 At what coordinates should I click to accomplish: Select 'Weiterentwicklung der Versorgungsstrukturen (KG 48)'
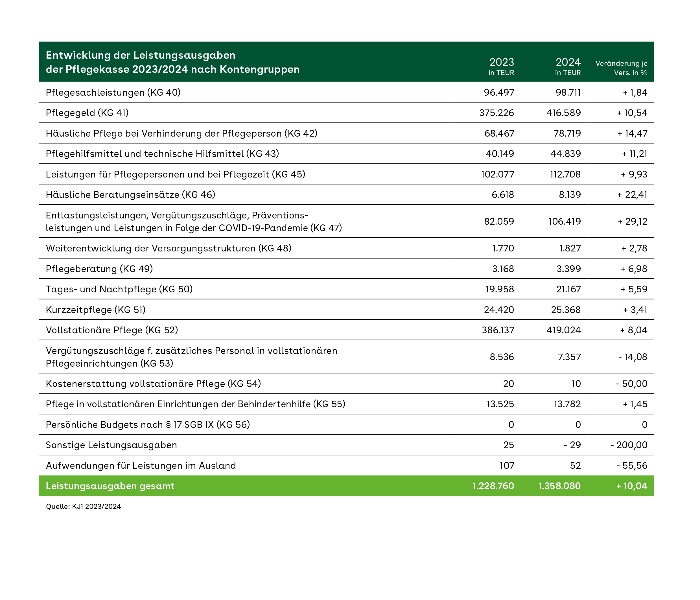tap(169, 248)
